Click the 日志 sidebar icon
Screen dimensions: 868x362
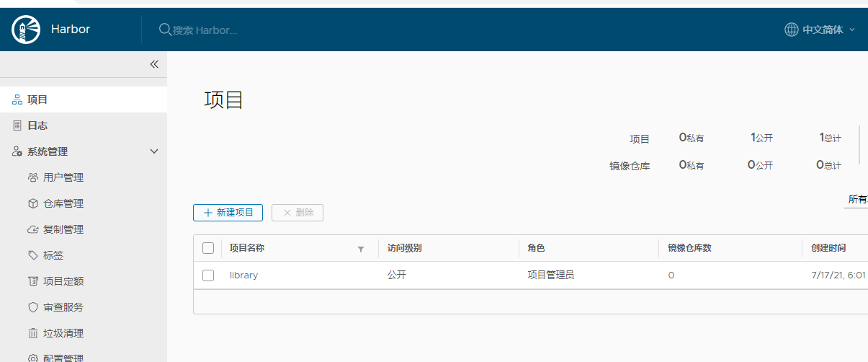click(17, 125)
